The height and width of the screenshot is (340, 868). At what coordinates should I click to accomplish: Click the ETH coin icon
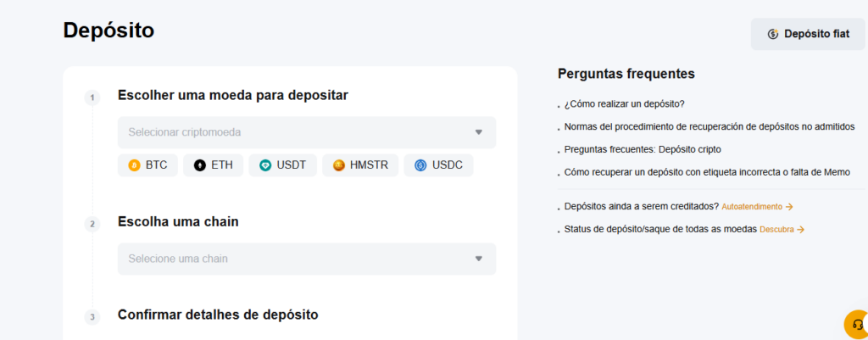pos(200,165)
